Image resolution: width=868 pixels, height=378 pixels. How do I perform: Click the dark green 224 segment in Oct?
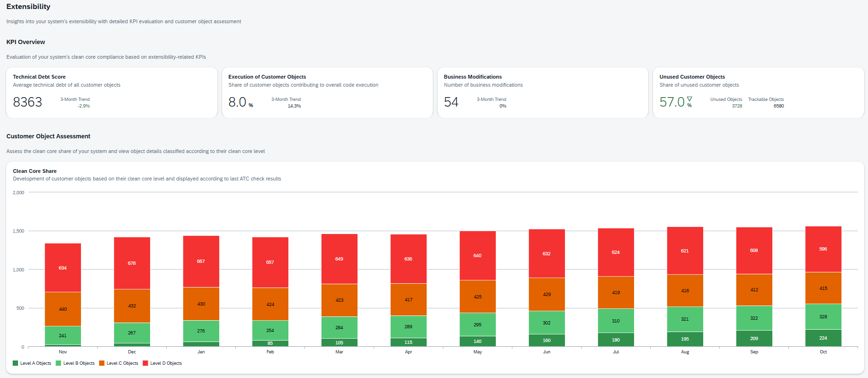[823, 338]
